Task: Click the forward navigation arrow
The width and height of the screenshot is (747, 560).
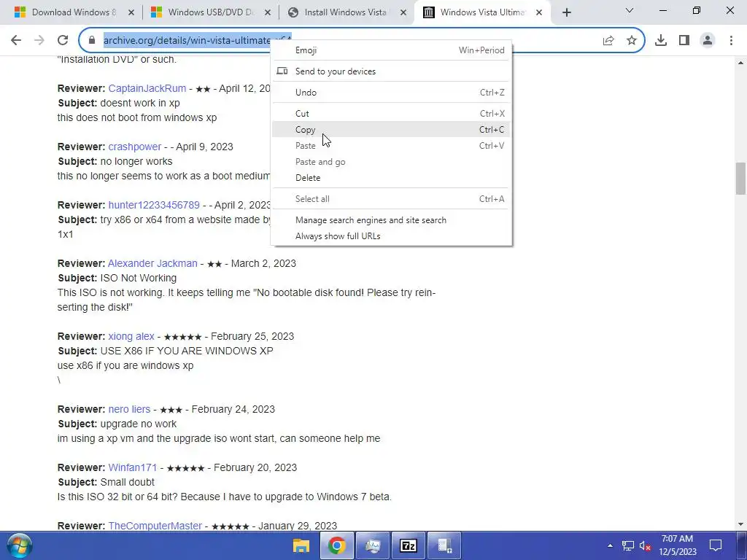Action: click(x=39, y=41)
